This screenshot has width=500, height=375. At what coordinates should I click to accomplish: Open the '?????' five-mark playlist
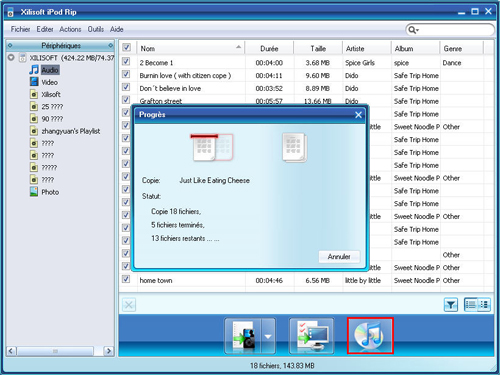[49, 167]
